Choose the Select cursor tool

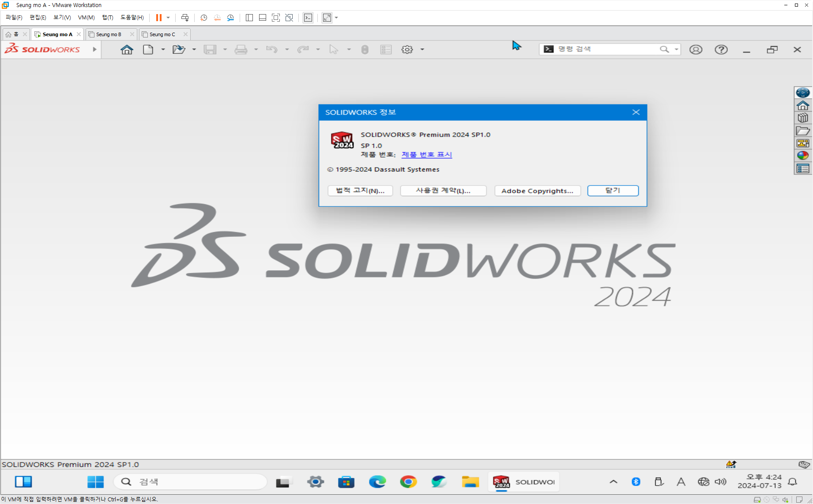point(334,49)
